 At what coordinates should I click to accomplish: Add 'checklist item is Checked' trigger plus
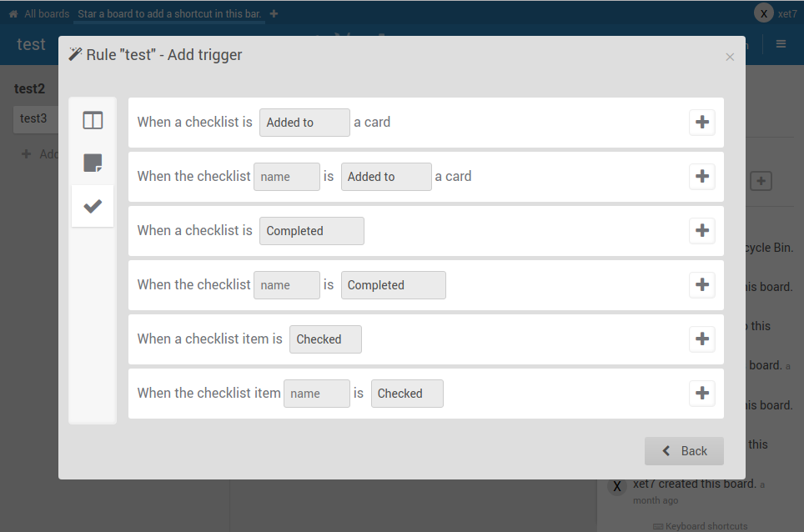point(702,339)
